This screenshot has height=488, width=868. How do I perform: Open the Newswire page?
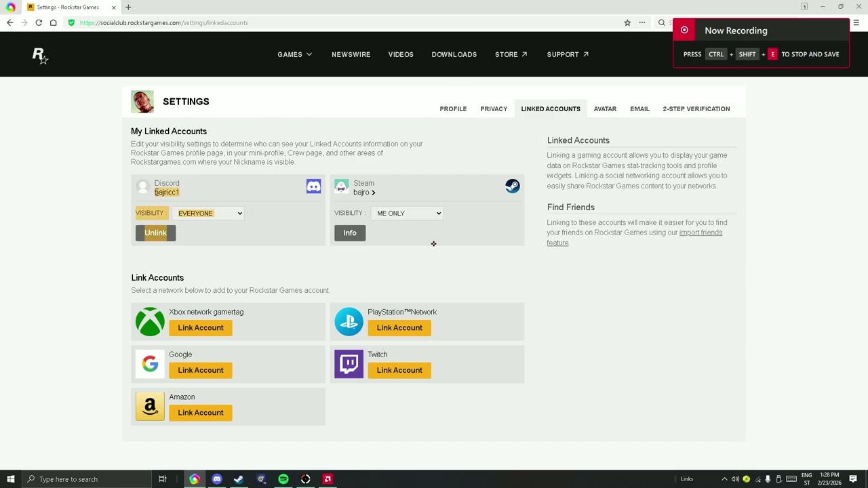point(351,54)
